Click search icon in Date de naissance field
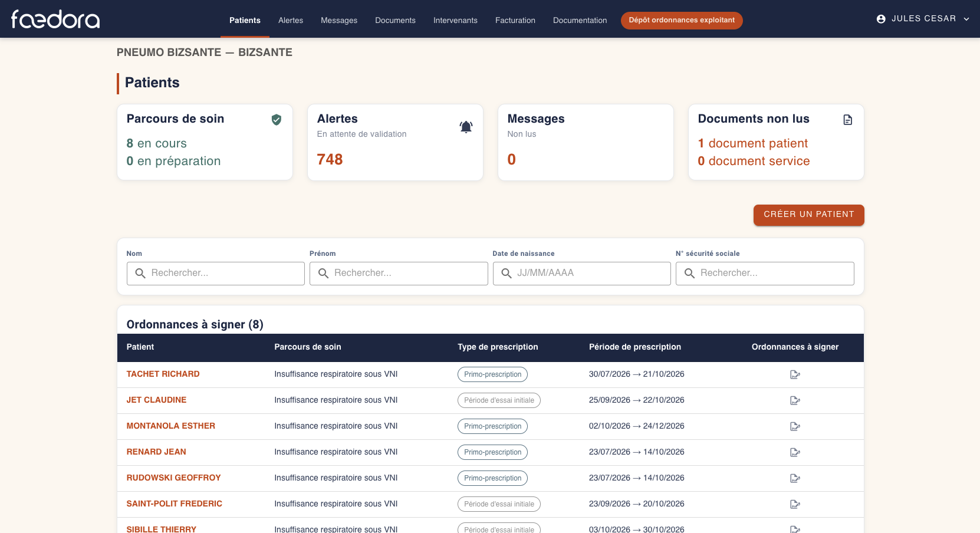The width and height of the screenshot is (980, 533). pos(507,273)
